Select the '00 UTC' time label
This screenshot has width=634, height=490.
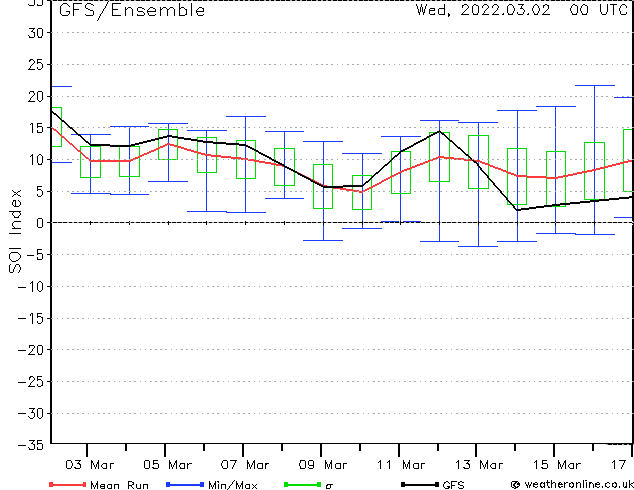[598, 10]
